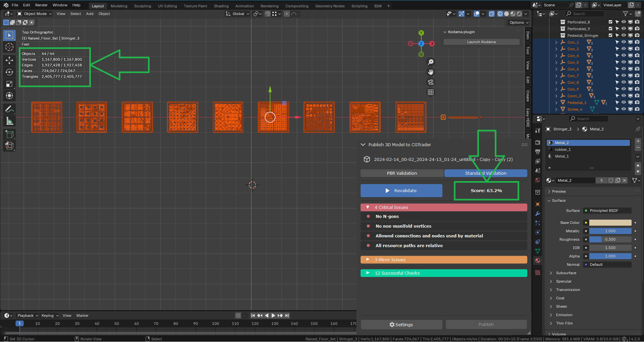Switch to the Shading workspace tab
Screen dimensions: 644x342
tap(221, 6)
